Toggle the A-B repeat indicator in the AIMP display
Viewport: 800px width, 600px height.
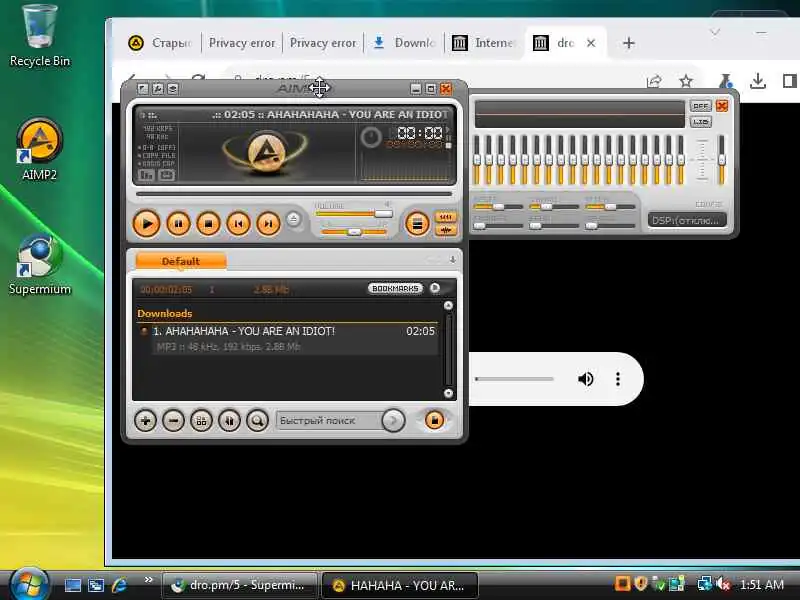pyautogui.click(x=158, y=147)
